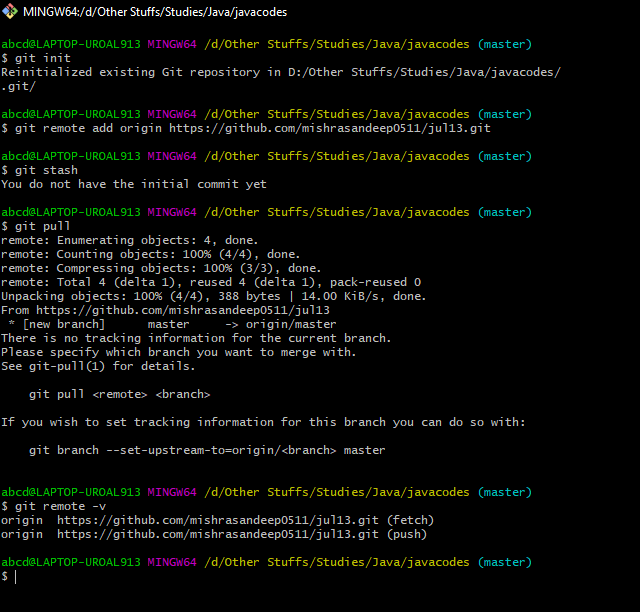Click the '[new branch] master -> origin/master' line
The height and width of the screenshot is (612, 640).
[172, 324]
